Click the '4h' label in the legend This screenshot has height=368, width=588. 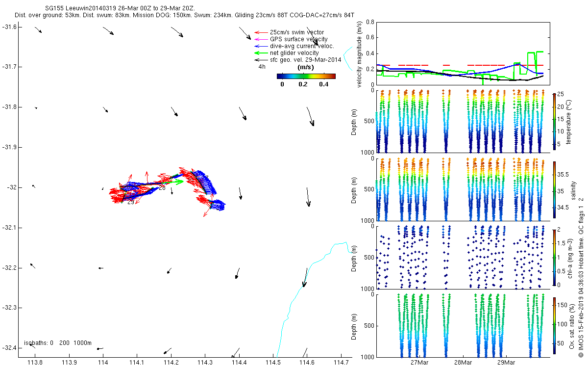point(262,66)
